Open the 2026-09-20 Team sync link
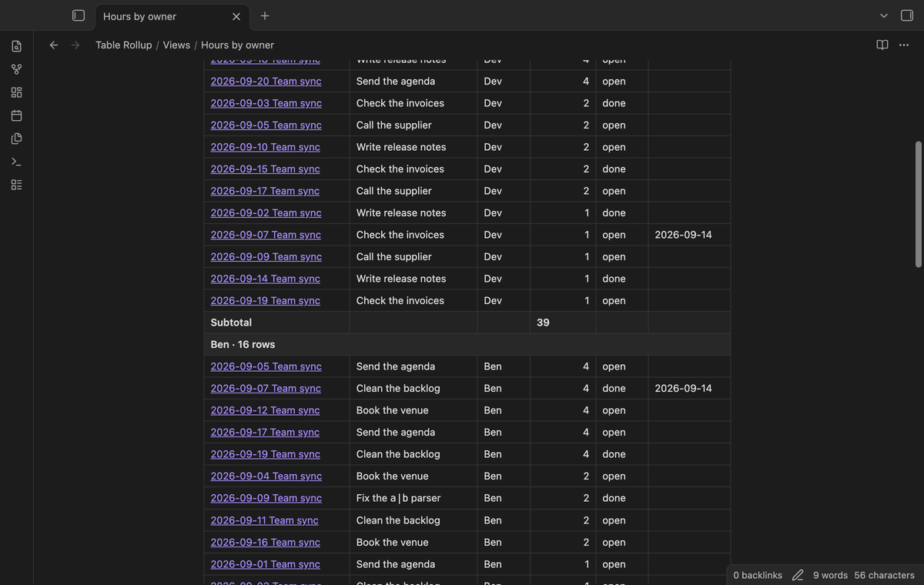This screenshot has height=585, width=924. (x=266, y=81)
